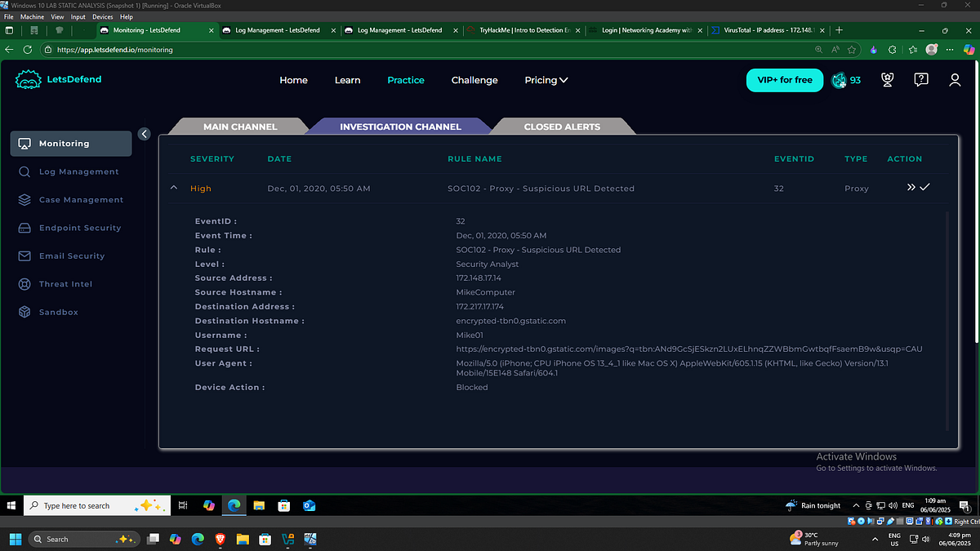The height and width of the screenshot is (551, 980).
Task: Open the Practice menu item
Action: pyautogui.click(x=406, y=80)
